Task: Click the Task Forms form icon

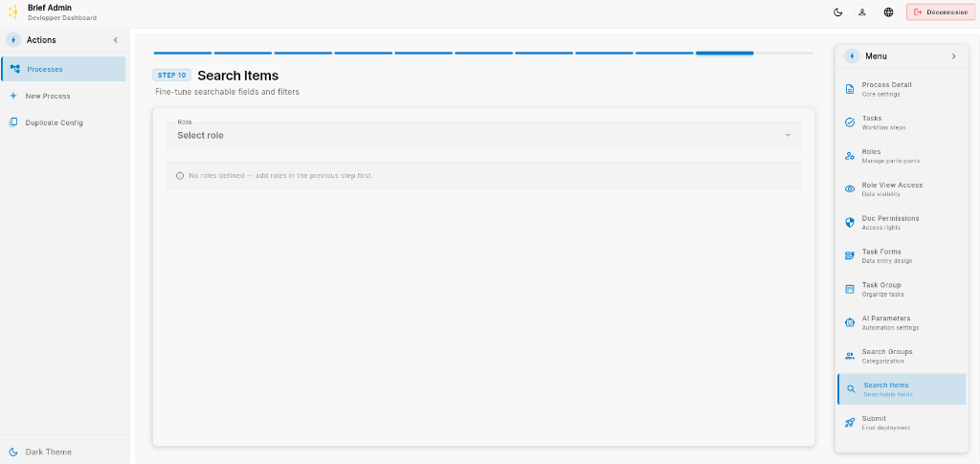Action: pos(850,255)
